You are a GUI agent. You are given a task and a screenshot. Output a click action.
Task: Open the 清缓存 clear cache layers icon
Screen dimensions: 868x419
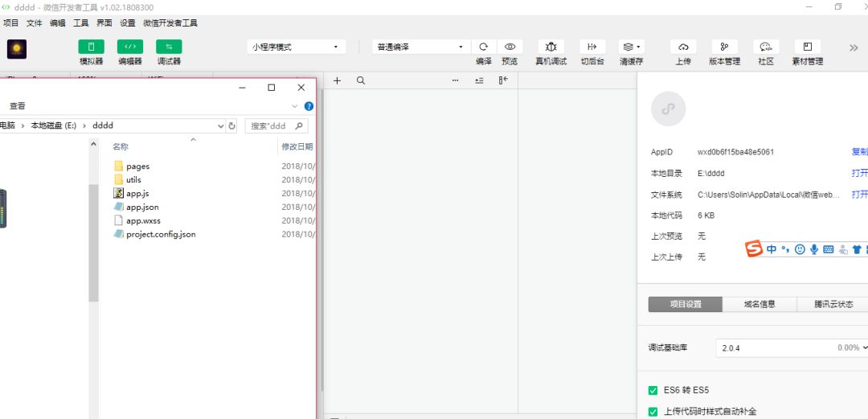[x=632, y=47]
